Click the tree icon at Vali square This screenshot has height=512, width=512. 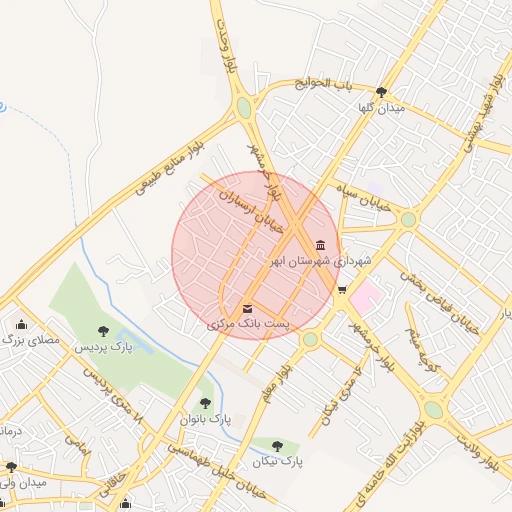(11, 467)
